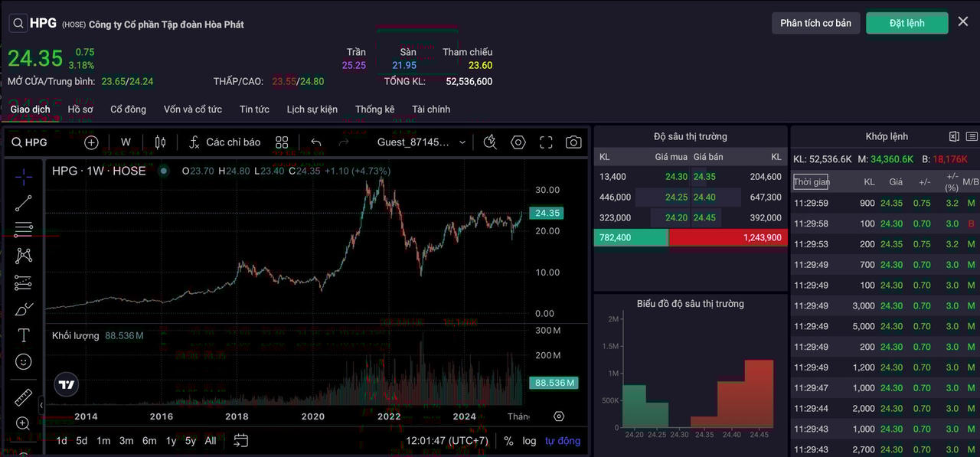Add symbol to compare with plus icon
The height and width of the screenshot is (457, 980).
[91, 142]
